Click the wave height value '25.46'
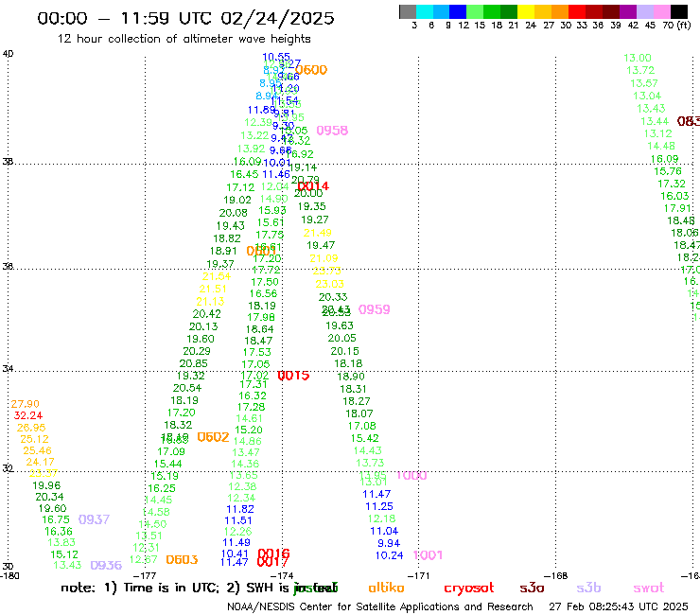The width and height of the screenshot is (700, 615). 37,450
